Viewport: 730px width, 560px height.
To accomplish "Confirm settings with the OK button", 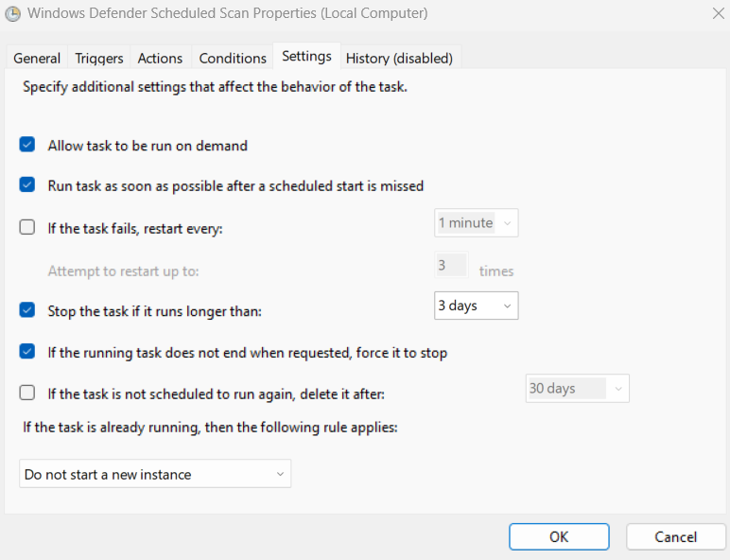I will point(559,536).
